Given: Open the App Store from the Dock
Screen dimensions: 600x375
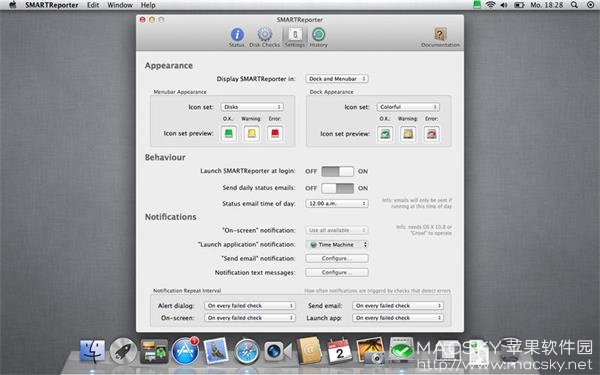Looking at the screenshot, I should tap(185, 351).
